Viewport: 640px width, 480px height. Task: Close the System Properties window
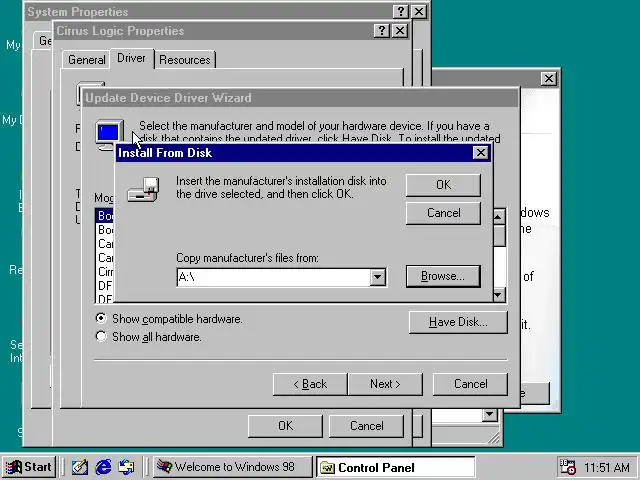(419, 11)
